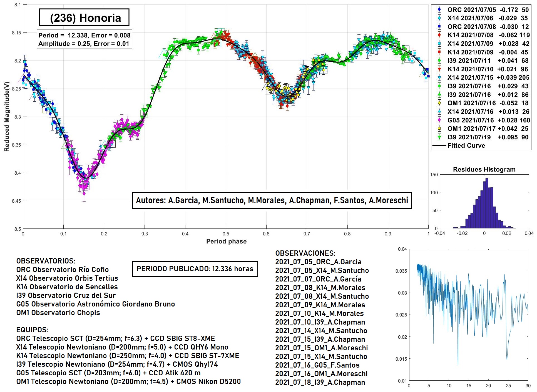This screenshot has width=537, height=392.
Task: Click the 'PERIODO PUBLICADO: 12.336 horas' box
Action: pos(195,269)
